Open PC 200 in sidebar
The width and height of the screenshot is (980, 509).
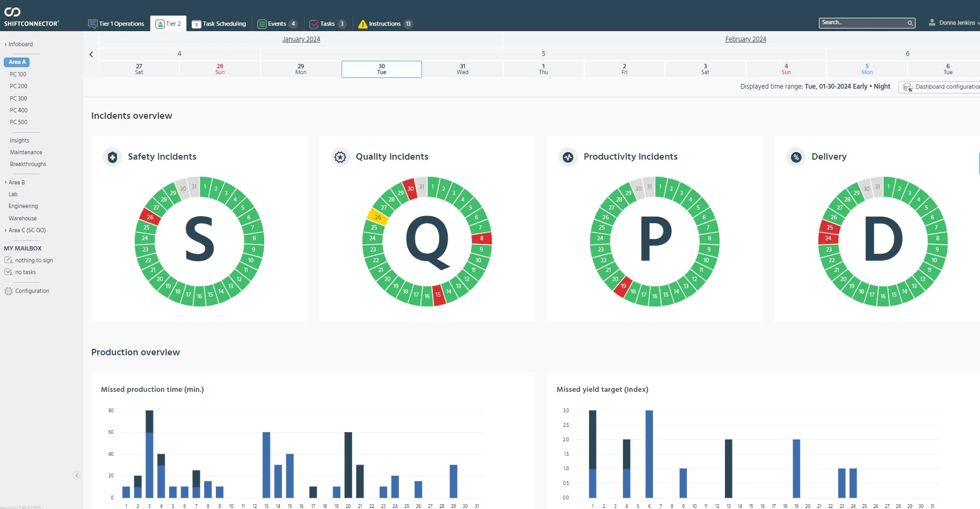(x=18, y=86)
